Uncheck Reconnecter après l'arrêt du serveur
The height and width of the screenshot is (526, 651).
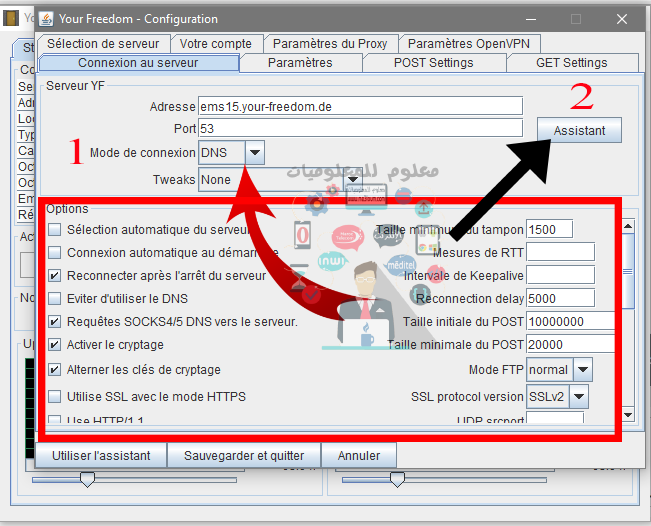(x=54, y=276)
